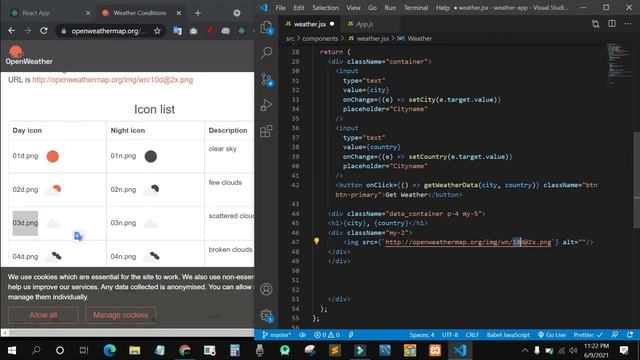This screenshot has width=640, height=360.
Task: Click the VS Code taskbar icon
Action: 460,350
